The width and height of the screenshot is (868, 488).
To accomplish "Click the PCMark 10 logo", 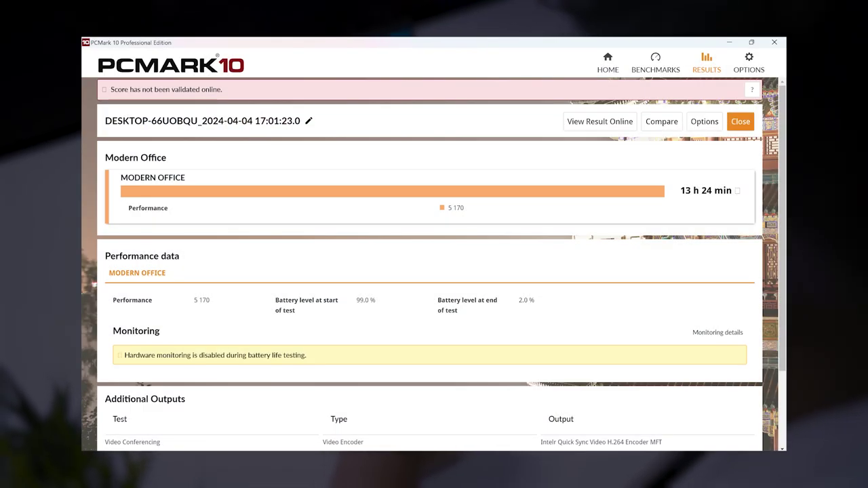I will tap(171, 65).
